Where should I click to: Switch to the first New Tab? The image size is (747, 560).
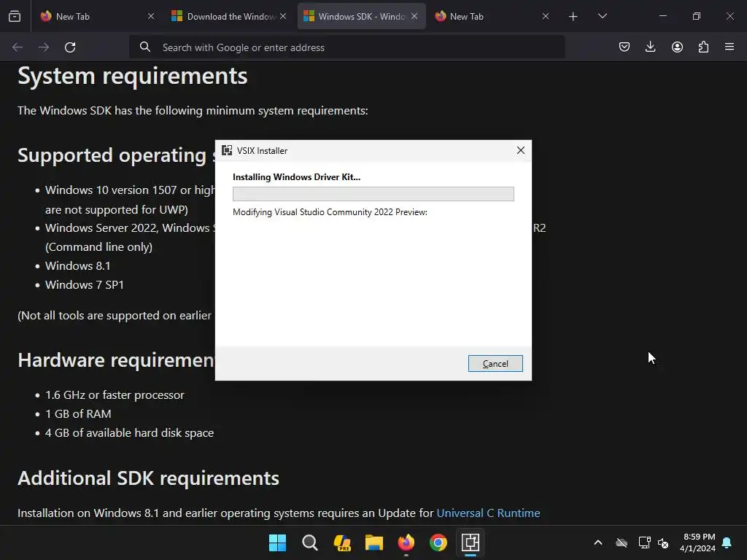coord(96,16)
